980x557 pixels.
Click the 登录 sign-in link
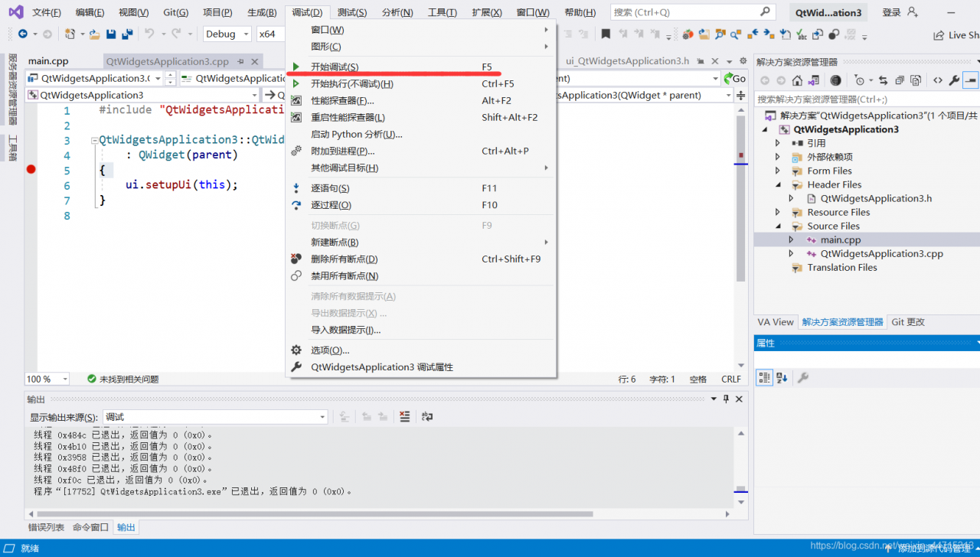click(891, 12)
